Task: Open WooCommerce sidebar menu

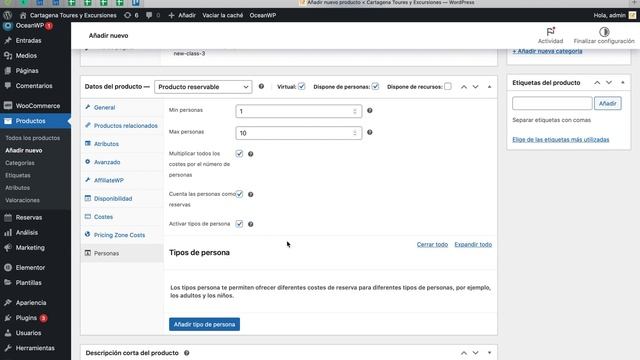Action: 38,106
